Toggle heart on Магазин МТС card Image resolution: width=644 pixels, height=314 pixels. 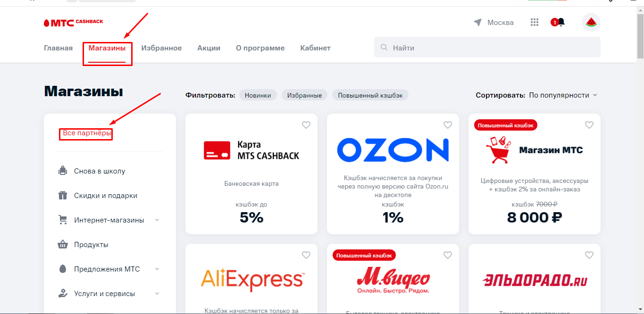(x=589, y=125)
